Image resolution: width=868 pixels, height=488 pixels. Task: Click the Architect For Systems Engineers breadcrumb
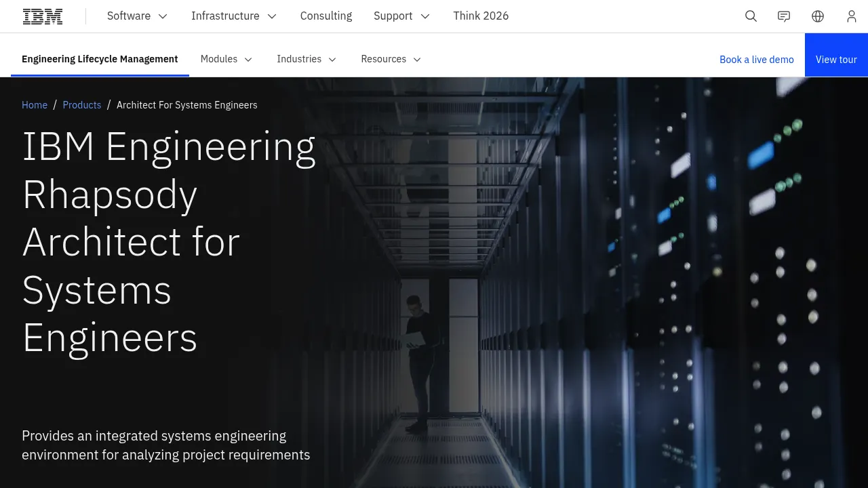click(187, 105)
